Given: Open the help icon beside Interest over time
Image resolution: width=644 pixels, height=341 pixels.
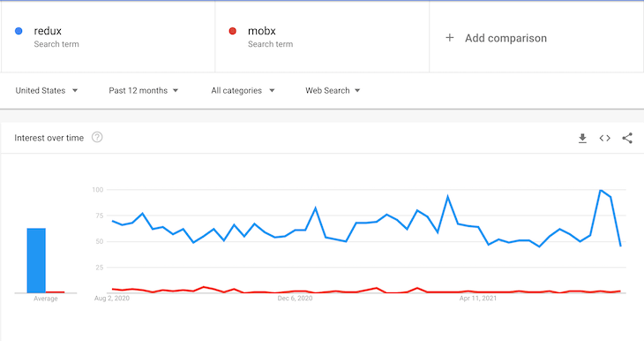Looking at the screenshot, I should 97,137.
